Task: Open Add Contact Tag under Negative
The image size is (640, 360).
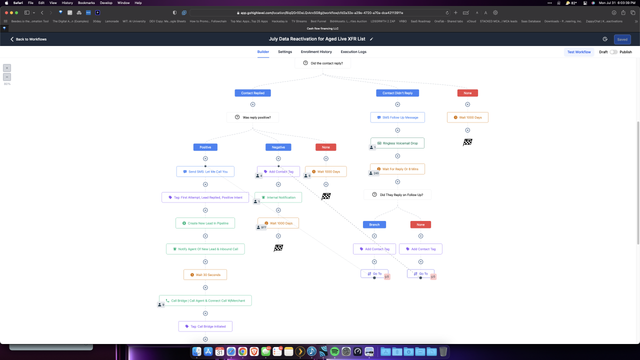Action: tap(278, 171)
